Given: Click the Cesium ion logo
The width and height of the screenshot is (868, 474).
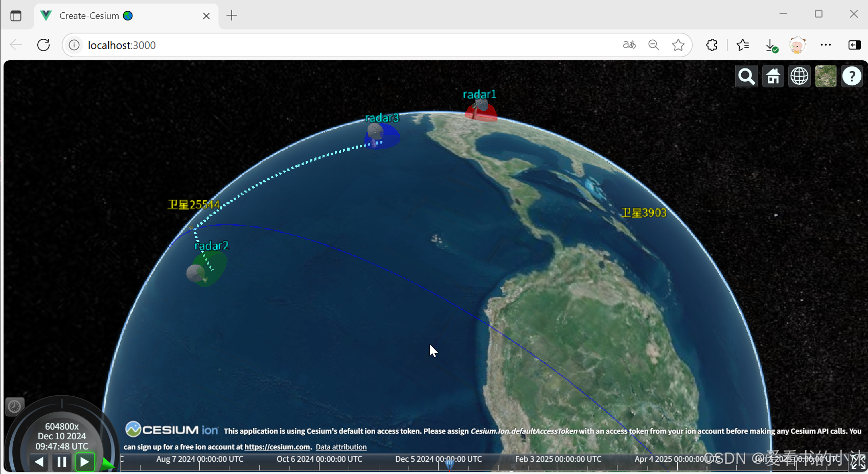Looking at the screenshot, I should coord(172,430).
